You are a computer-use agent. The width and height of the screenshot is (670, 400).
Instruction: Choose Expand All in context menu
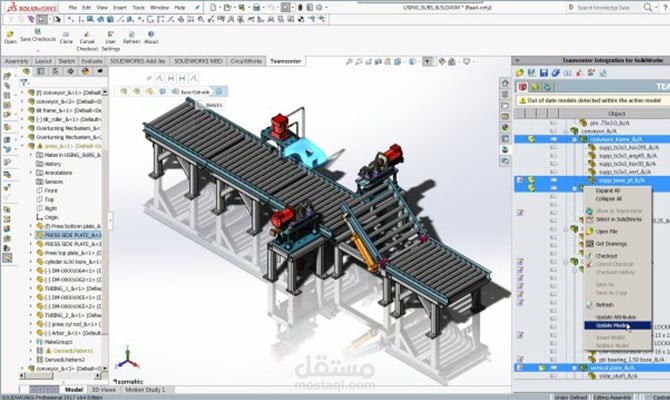(x=608, y=191)
